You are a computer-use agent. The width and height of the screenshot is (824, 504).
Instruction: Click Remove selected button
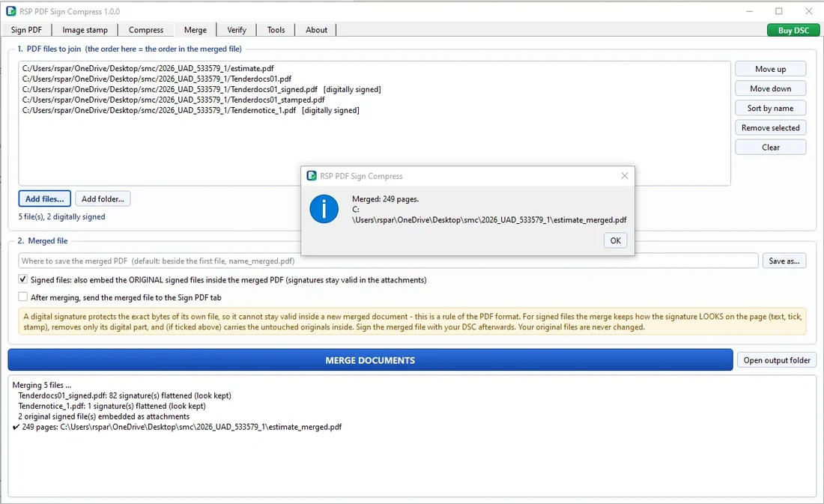tap(770, 128)
